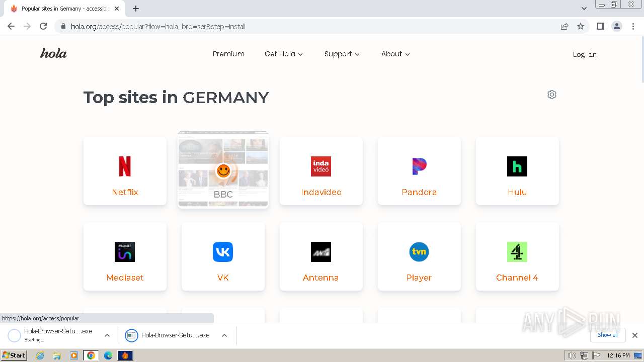Close the Popular sites in Germany tab
This screenshot has height=362, width=644.
pyautogui.click(x=117, y=9)
